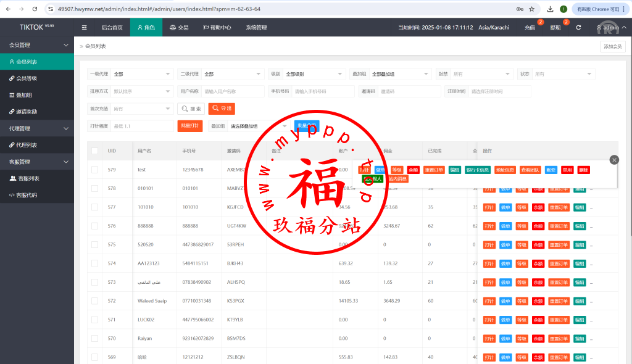Click Chrome's reload page button
This screenshot has height=364, width=632.
tap(34, 9)
